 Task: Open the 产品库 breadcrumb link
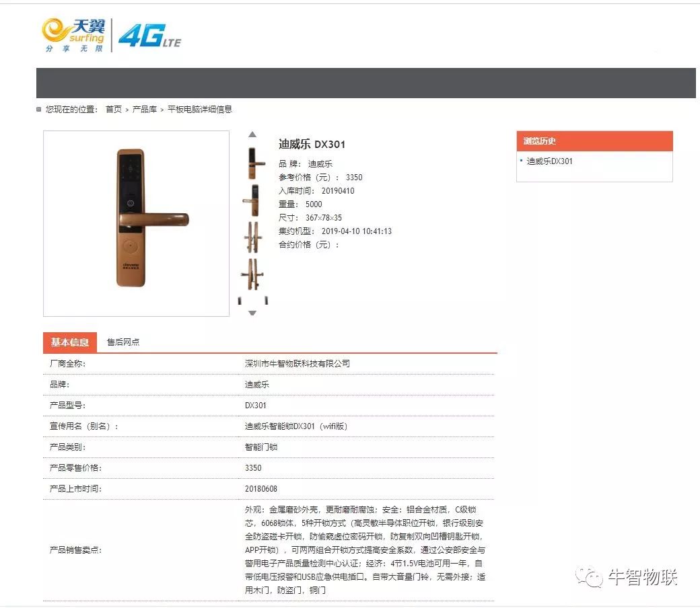(145, 109)
